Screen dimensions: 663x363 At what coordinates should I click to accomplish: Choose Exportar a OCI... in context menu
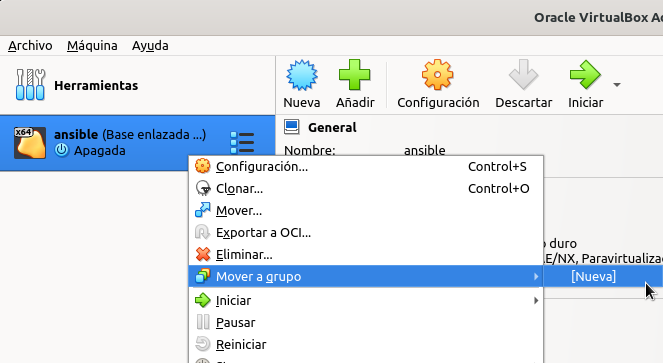[x=366, y=233]
